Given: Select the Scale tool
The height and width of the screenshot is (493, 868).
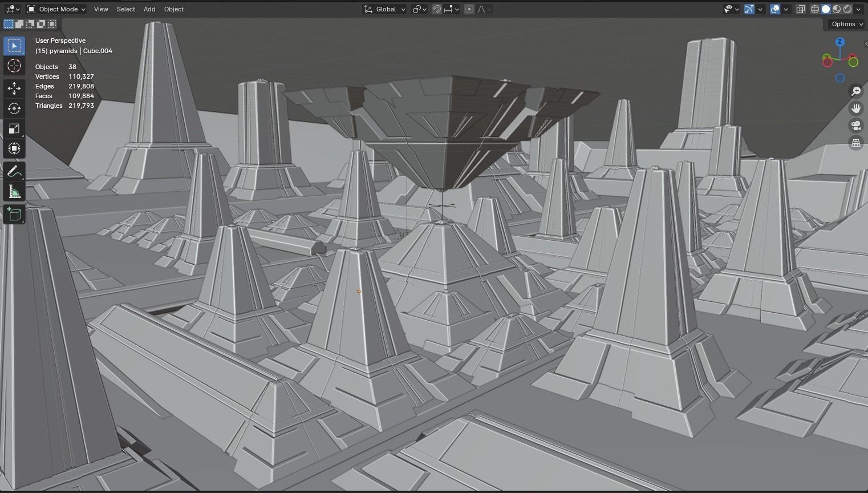Looking at the screenshot, I should coord(14,128).
